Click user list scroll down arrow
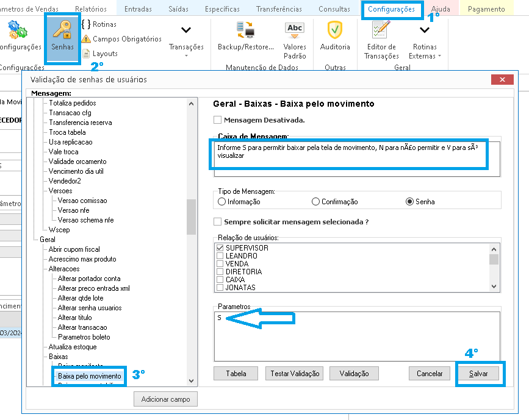 tap(494, 287)
